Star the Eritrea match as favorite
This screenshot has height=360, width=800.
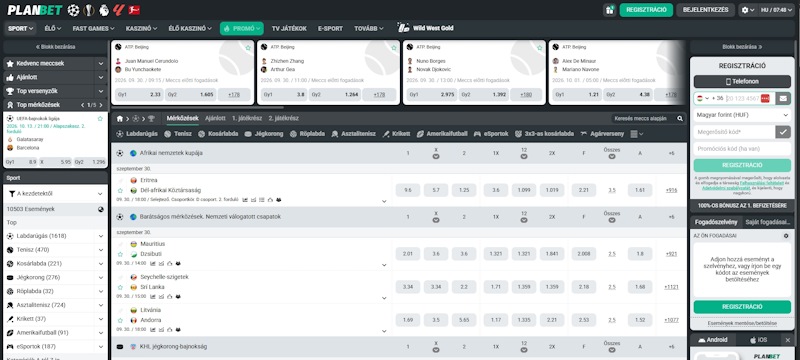coord(120,190)
